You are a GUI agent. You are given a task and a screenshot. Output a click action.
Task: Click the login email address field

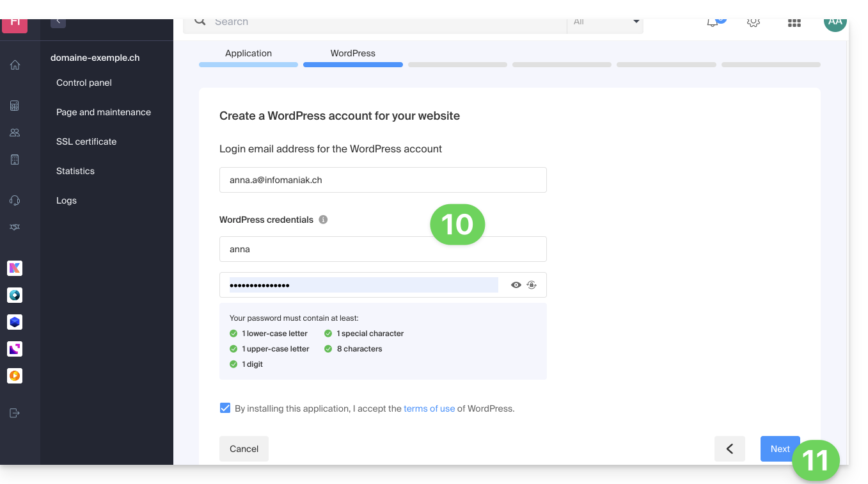click(x=383, y=180)
